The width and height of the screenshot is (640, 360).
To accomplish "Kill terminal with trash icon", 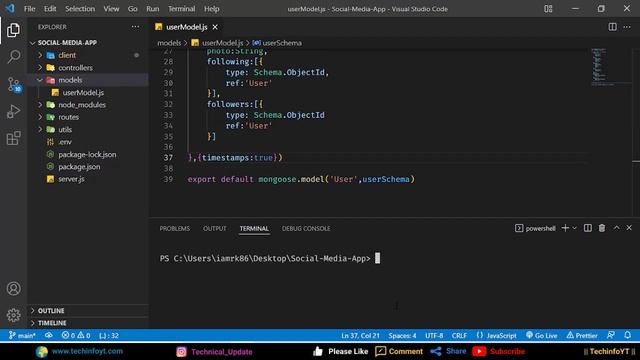I will [x=602, y=228].
